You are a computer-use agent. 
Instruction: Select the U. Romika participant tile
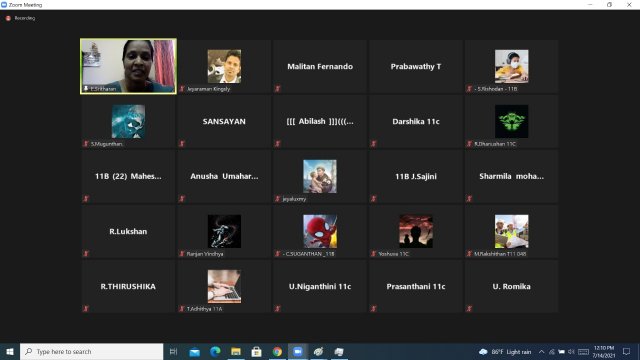[511, 286]
